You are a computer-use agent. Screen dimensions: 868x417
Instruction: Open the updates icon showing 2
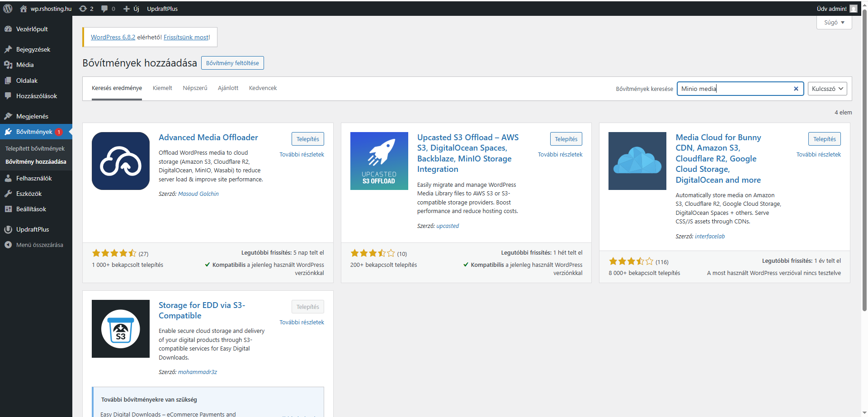[x=86, y=9]
